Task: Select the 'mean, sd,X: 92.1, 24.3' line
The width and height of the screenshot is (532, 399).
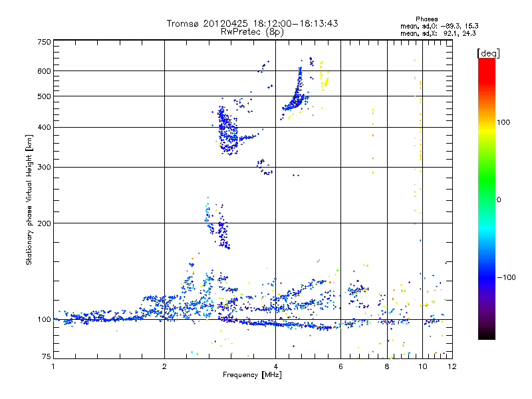Action: (x=438, y=33)
